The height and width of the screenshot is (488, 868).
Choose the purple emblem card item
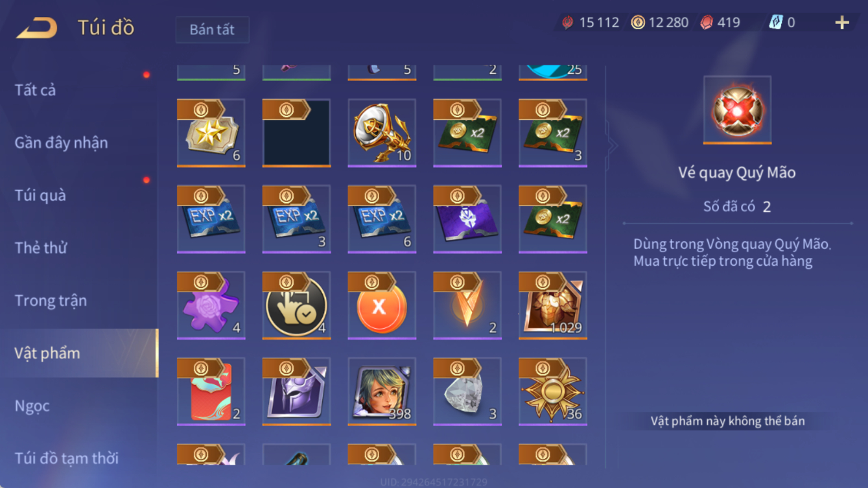467,219
